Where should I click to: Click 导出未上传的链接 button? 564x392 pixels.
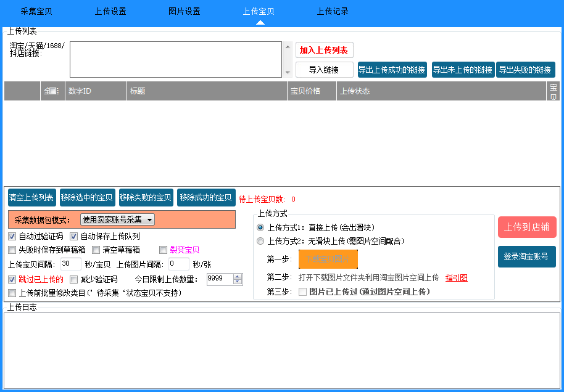click(x=463, y=70)
